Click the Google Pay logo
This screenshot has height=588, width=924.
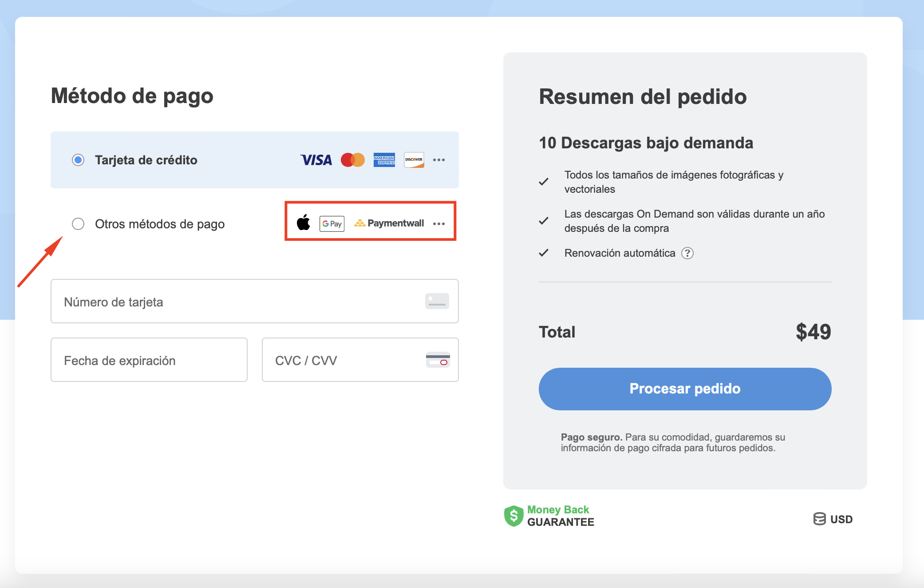[x=332, y=223]
